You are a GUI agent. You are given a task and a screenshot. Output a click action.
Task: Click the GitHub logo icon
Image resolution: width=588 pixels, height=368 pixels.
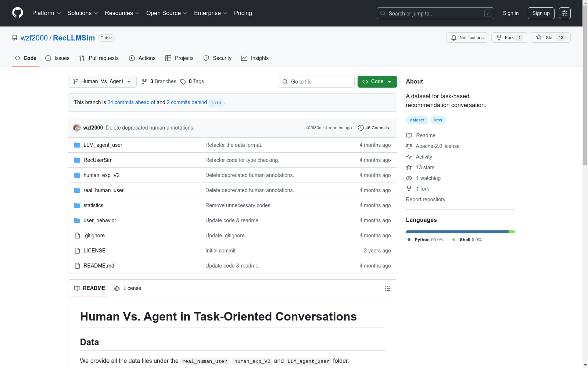pyautogui.click(x=18, y=13)
